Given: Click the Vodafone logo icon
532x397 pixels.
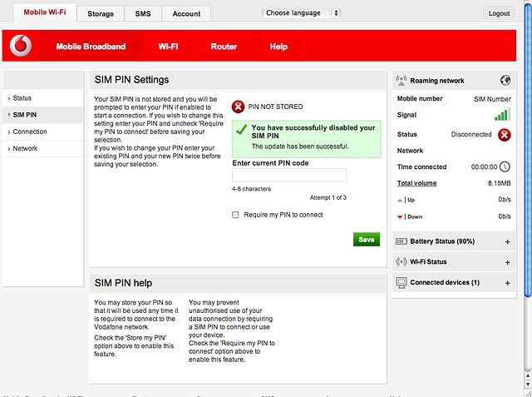Looking at the screenshot, I should tap(21, 46).
